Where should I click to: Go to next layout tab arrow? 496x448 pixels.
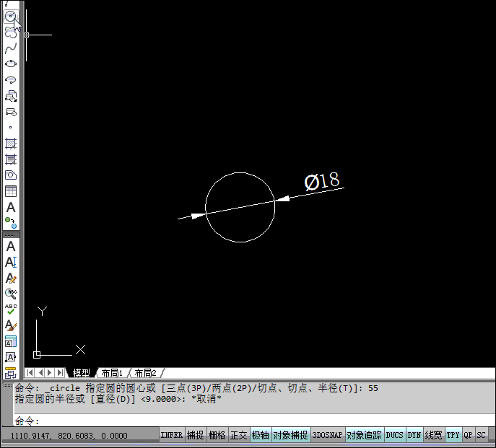tap(49, 373)
